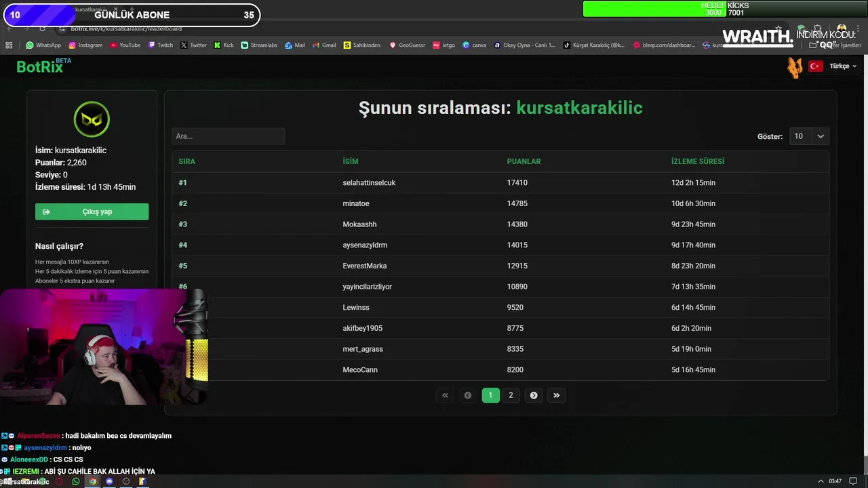
Task: Open Discord from the Windows taskbar
Action: [x=109, y=481]
